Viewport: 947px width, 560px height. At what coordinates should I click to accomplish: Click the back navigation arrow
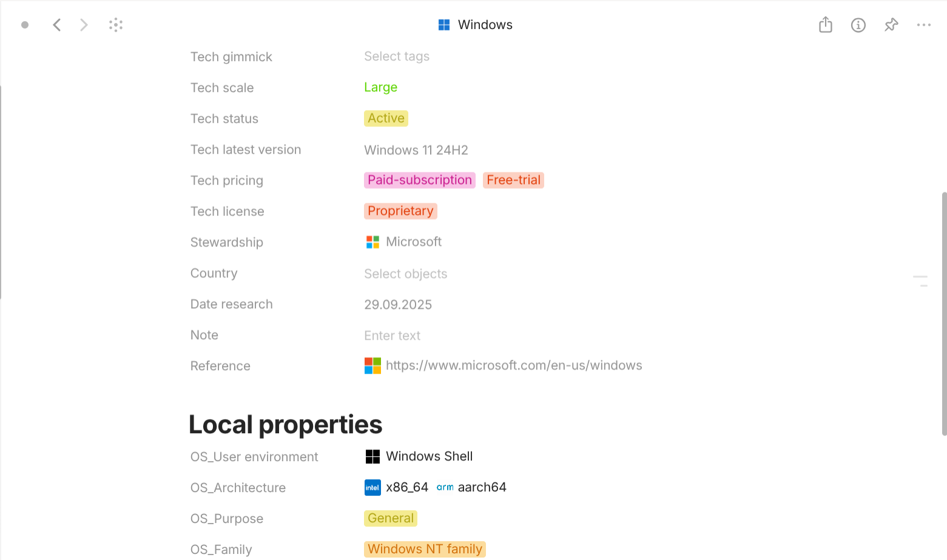coord(56,24)
